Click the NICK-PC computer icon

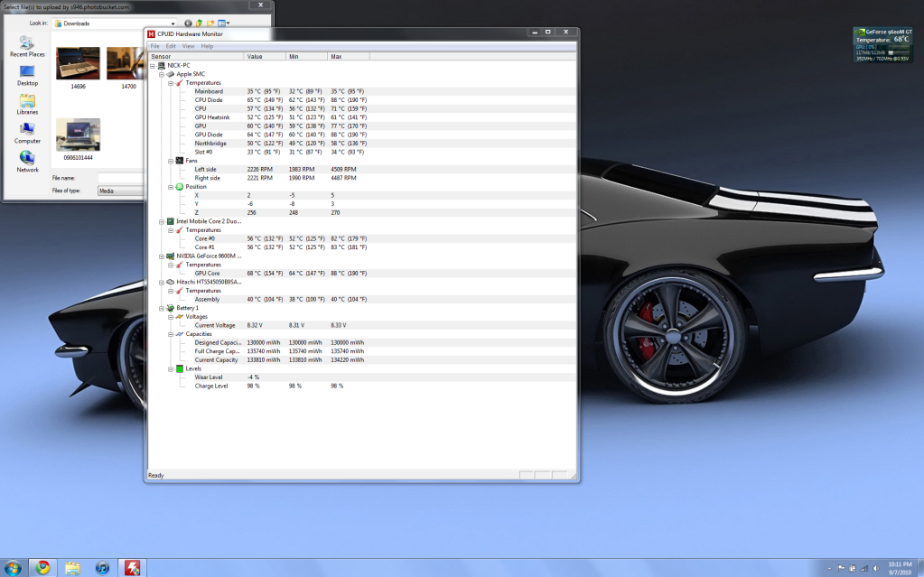[162, 65]
